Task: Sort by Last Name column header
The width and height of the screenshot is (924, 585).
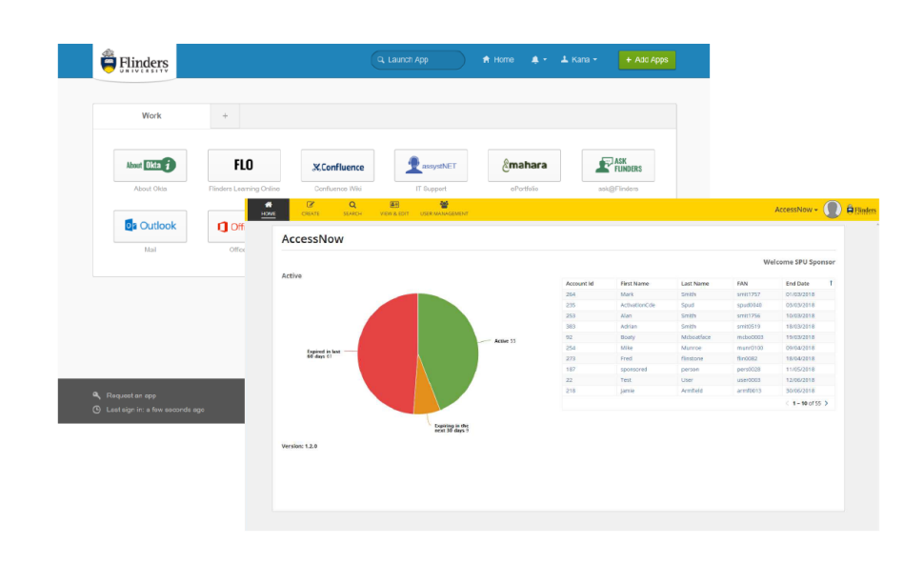Action: pos(694,283)
